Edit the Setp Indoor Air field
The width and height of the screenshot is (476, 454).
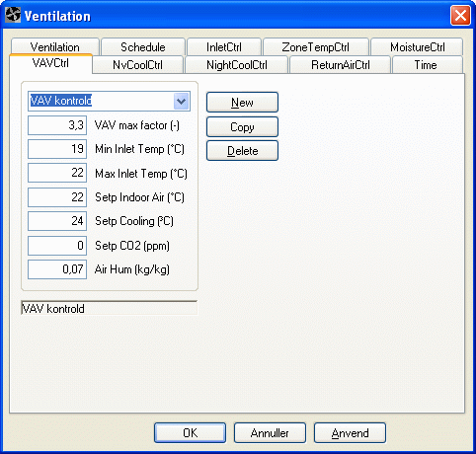(x=57, y=197)
